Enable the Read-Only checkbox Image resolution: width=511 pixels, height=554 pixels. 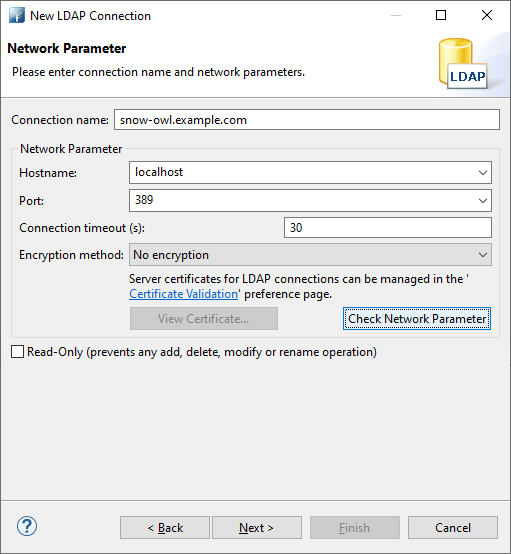point(17,352)
